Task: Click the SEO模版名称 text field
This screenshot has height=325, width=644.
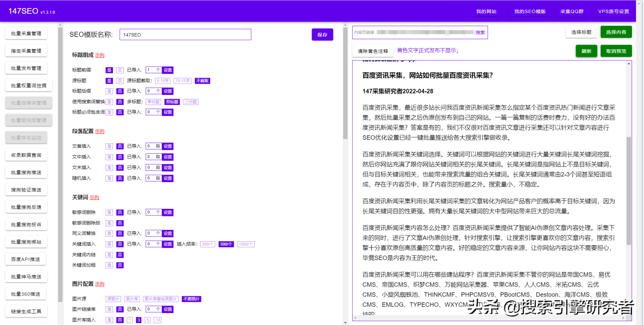Action: [185, 35]
